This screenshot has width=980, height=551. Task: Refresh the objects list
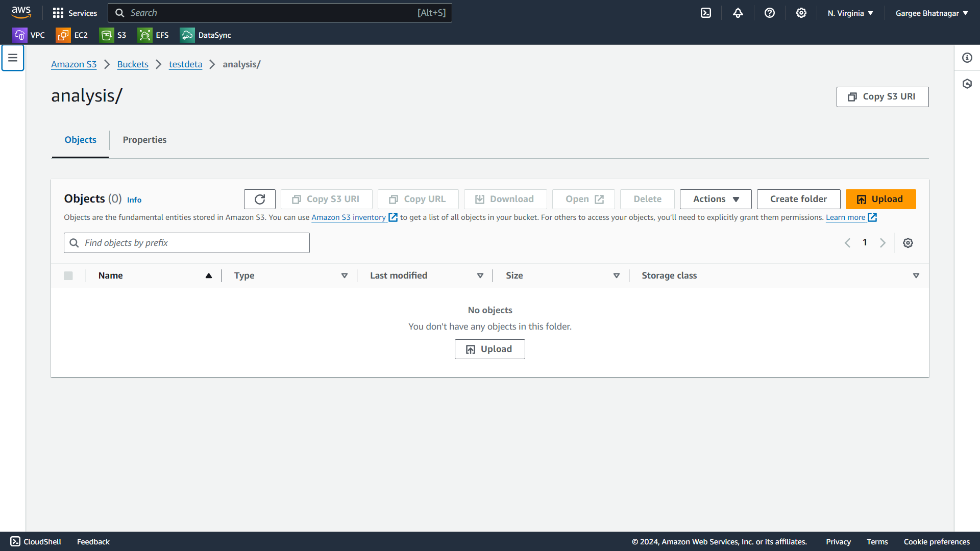click(260, 199)
